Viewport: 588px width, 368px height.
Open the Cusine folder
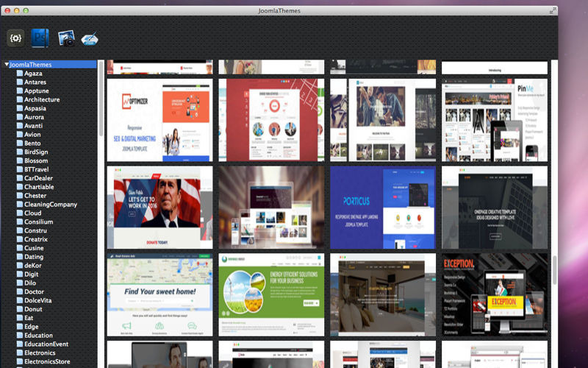tap(34, 248)
